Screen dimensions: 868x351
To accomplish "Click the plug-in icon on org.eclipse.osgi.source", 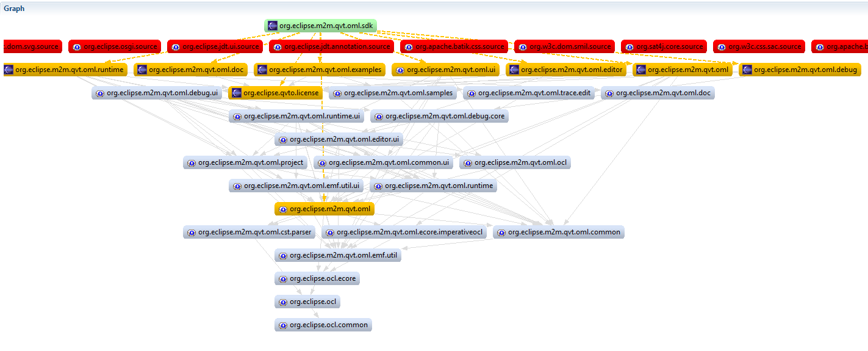I will coord(77,46).
